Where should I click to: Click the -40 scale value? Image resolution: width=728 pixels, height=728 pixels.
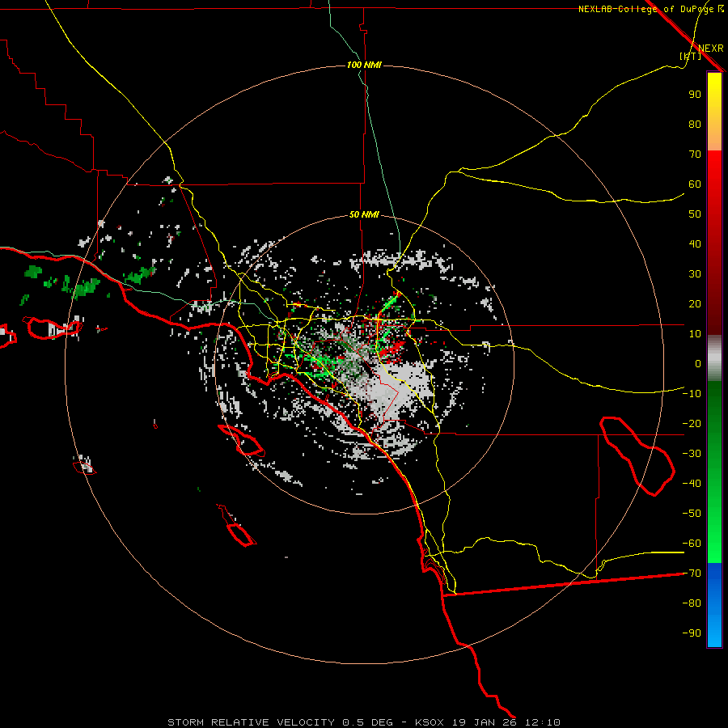[x=692, y=484]
